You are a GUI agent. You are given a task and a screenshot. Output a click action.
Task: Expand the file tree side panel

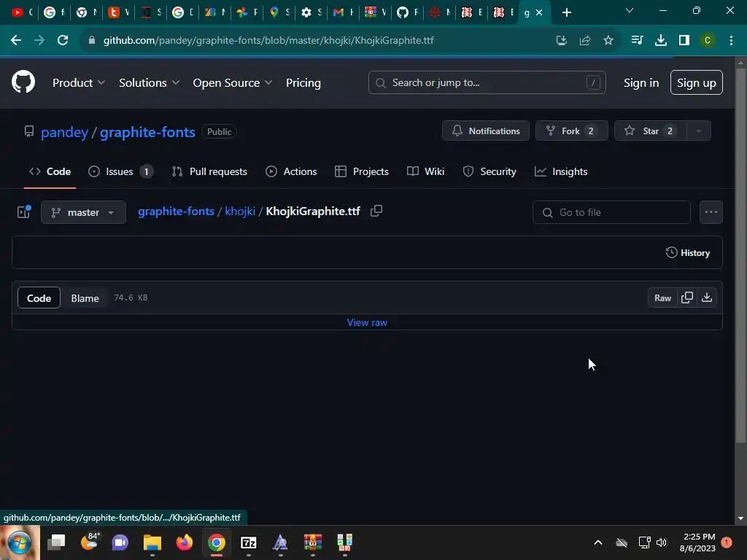[24, 212]
